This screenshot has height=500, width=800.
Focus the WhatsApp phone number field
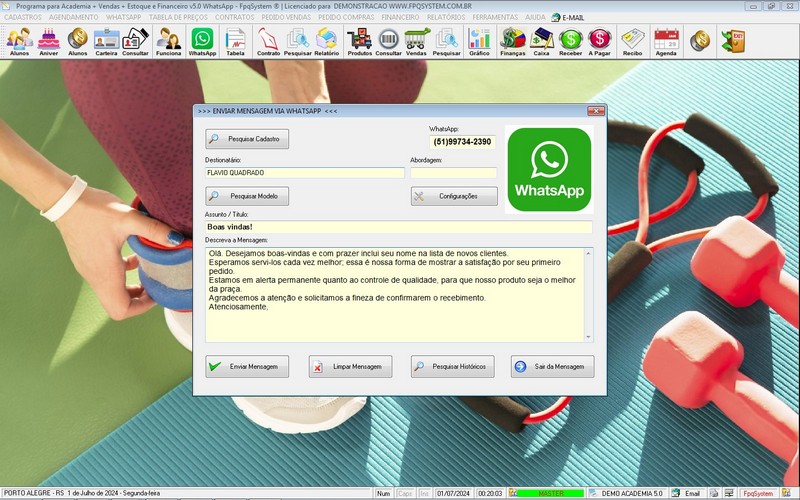point(462,142)
